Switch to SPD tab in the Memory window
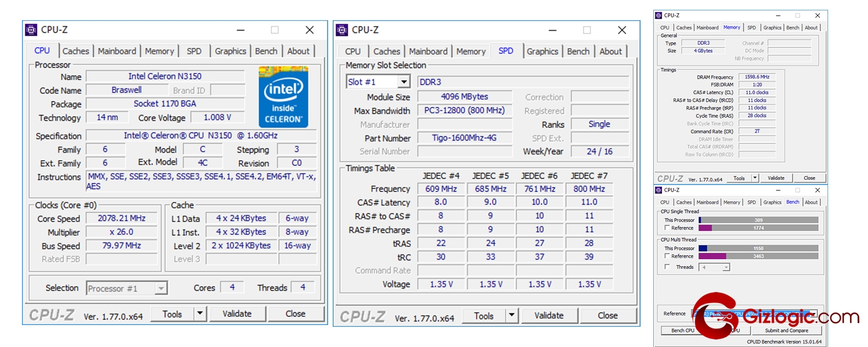The image size is (868, 347). pyautogui.click(x=751, y=28)
